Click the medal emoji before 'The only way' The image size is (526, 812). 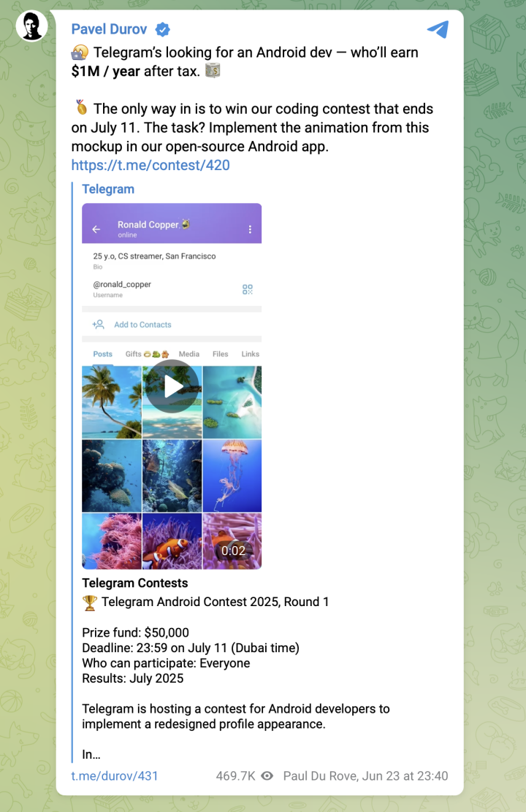pyautogui.click(x=81, y=108)
